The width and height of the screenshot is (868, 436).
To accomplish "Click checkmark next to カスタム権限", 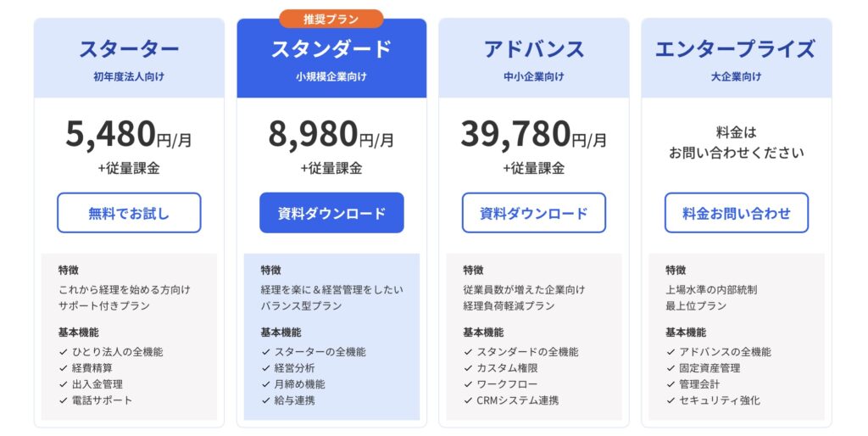I will pyautogui.click(x=468, y=368).
